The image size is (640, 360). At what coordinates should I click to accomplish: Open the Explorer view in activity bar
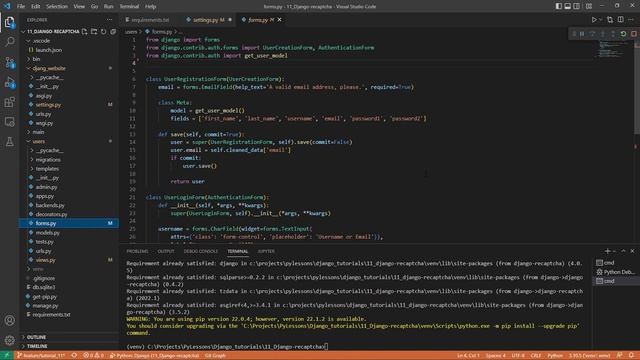(9, 22)
